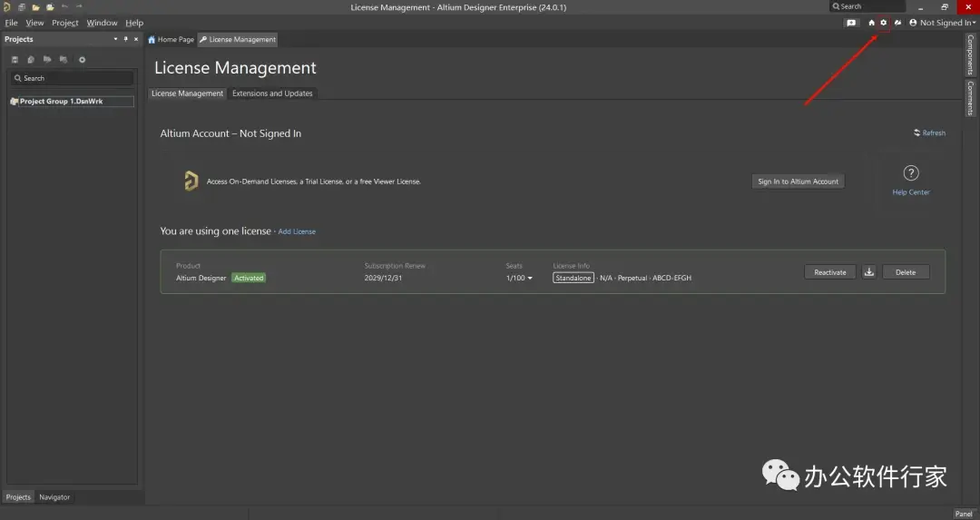Image resolution: width=980 pixels, height=520 pixels.
Task: Click the Altium logo in the title bar
Action: point(7,7)
